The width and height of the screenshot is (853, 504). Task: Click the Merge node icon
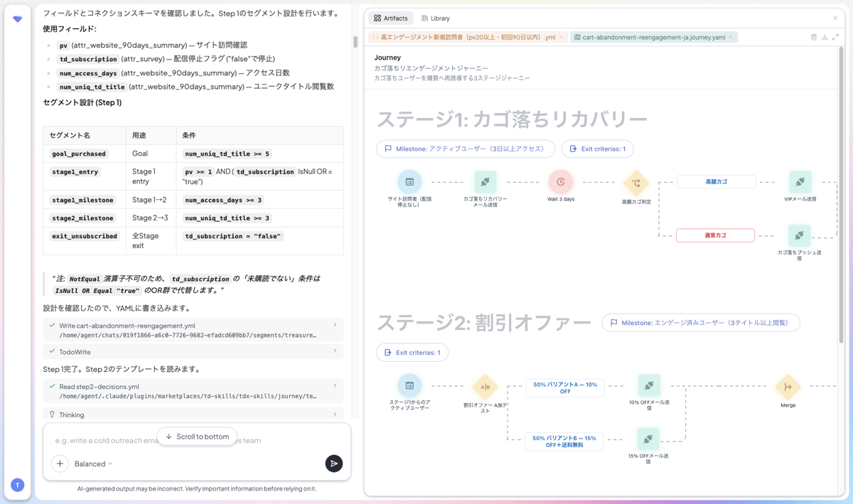(x=788, y=387)
